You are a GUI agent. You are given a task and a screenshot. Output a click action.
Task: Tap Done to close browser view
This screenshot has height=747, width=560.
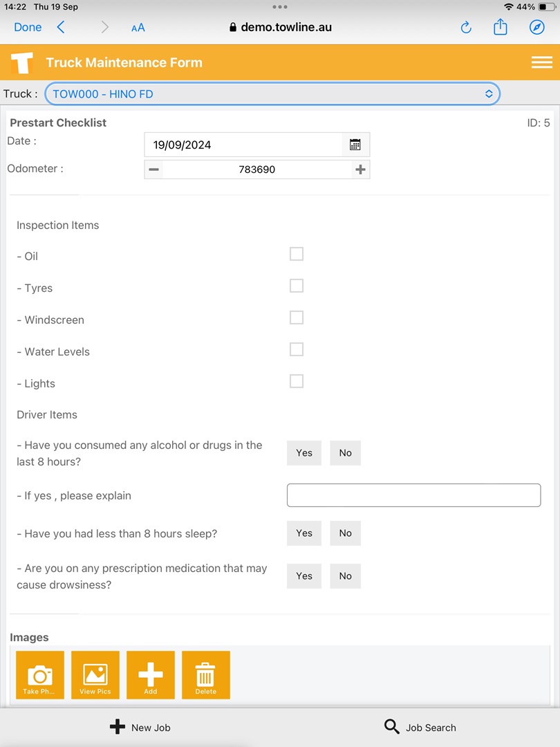[x=28, y=28]
